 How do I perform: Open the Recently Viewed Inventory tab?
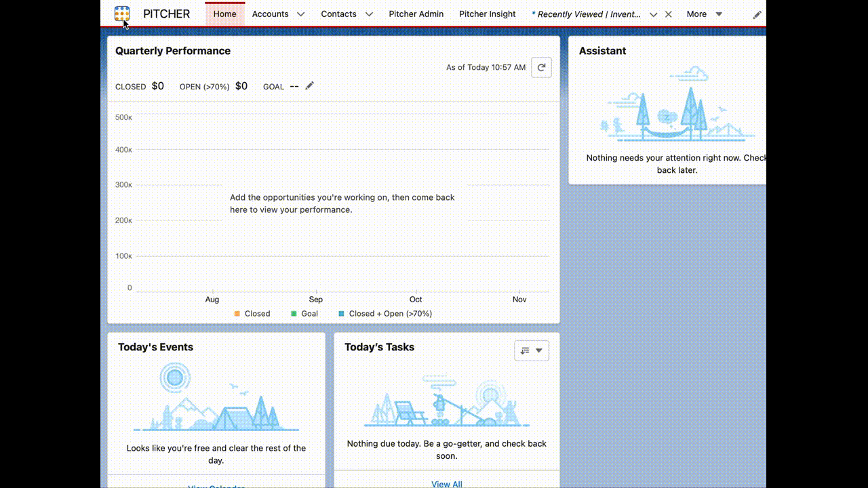click(x=587, y=14)
